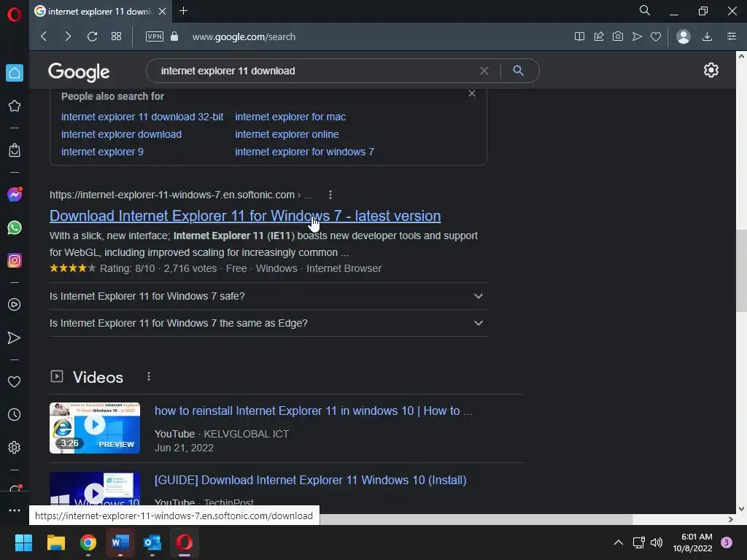The image size is (747, 560).
Task: Open File Explorer from the taskbar
Action: (x=55, y=542)
